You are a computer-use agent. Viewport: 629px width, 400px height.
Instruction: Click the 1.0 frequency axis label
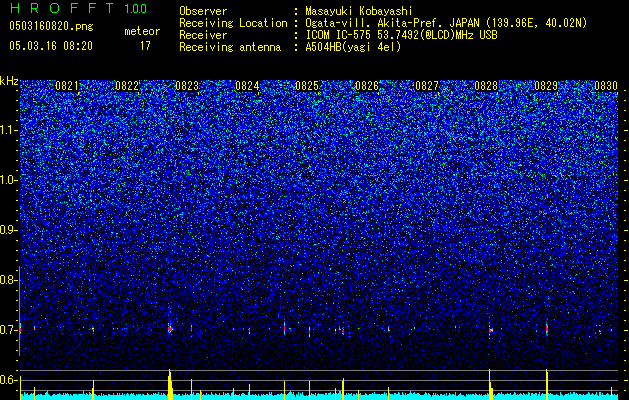pos(9,180)
